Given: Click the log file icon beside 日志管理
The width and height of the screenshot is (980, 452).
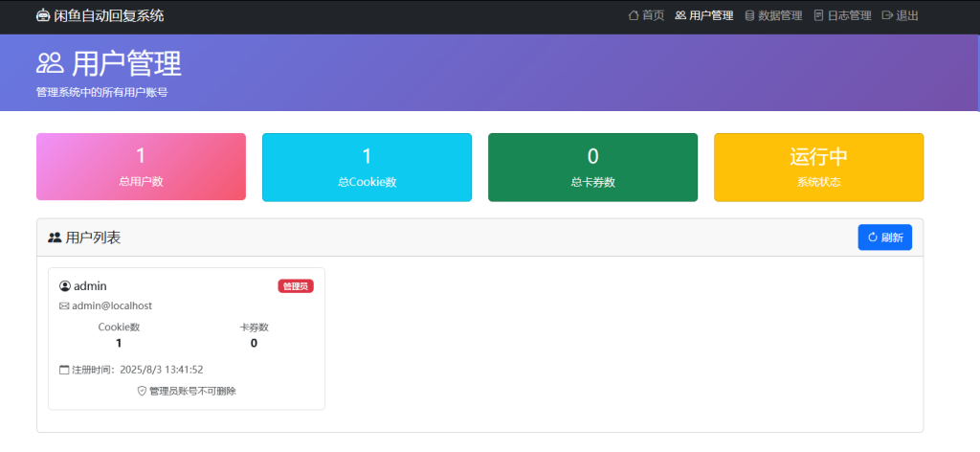Looking at the screenshot, I should click(818, 15).
